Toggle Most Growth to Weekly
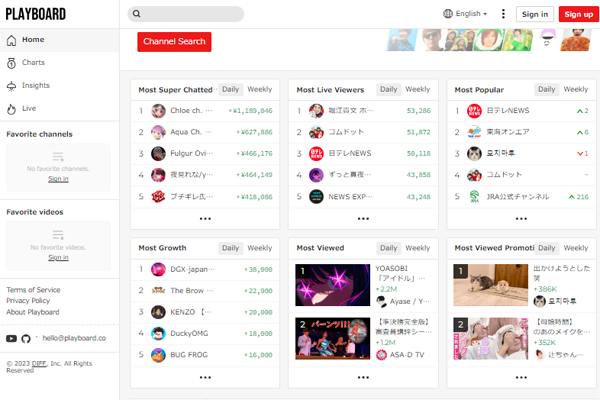The width and height of the screenshot is (600, 400). (260, 248)
